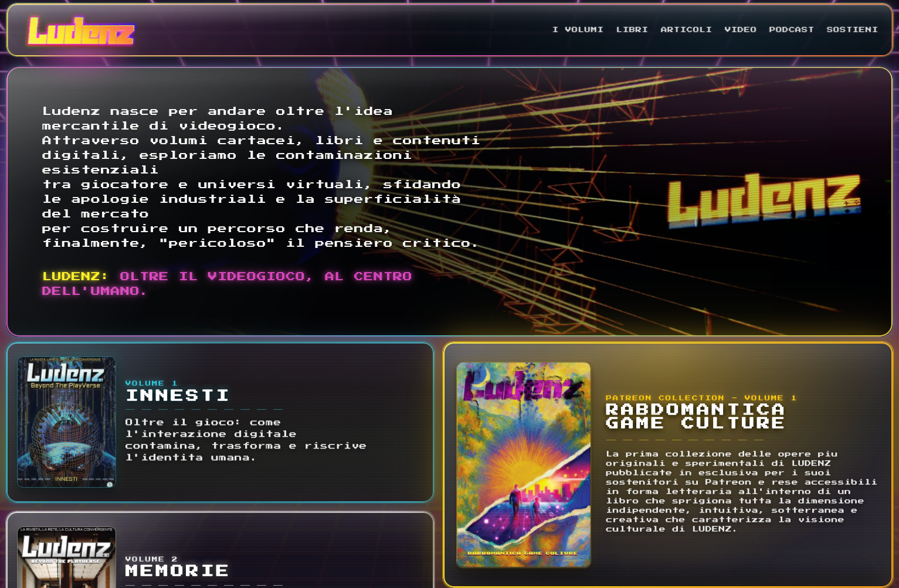Viewport: 899px width, 588px height.
Task: Click the RABDOMANTICA GAME CULTURE title
Action: (x=695, y=416)
